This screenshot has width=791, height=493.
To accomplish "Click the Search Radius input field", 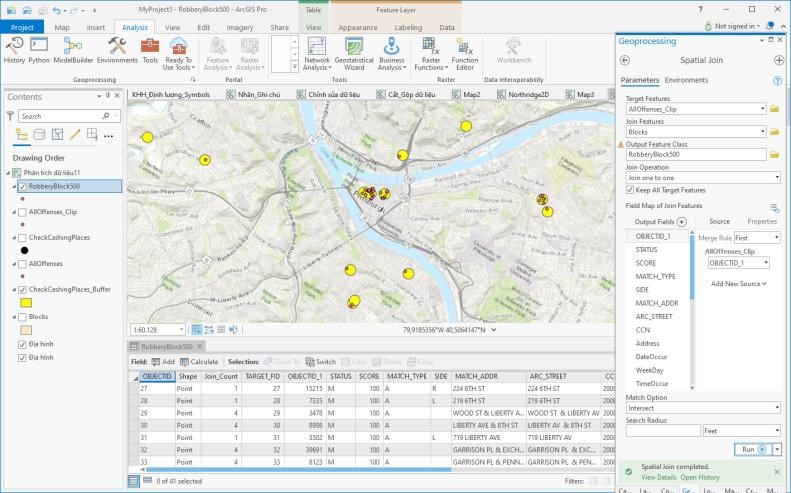I will pyautogui.click(x=663, y=431).
